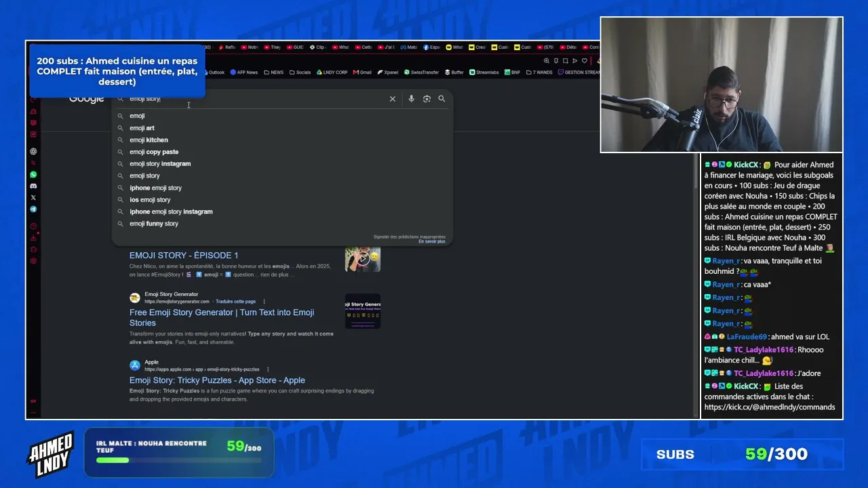868x488 pixels.
Task: Open the extensions cube icon in sidebar
Action: click(33, 249)
